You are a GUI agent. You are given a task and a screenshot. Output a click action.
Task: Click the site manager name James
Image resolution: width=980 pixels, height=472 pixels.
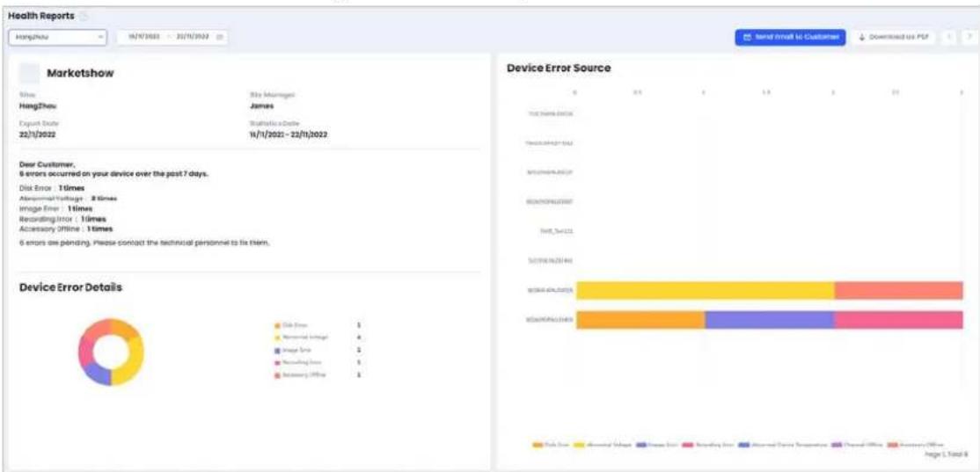tap(261, 106)
